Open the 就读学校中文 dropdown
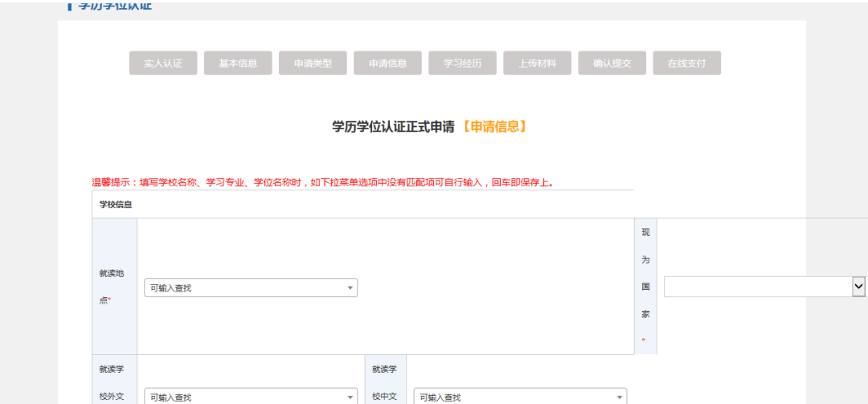868x404 pixels. point(520,397)
